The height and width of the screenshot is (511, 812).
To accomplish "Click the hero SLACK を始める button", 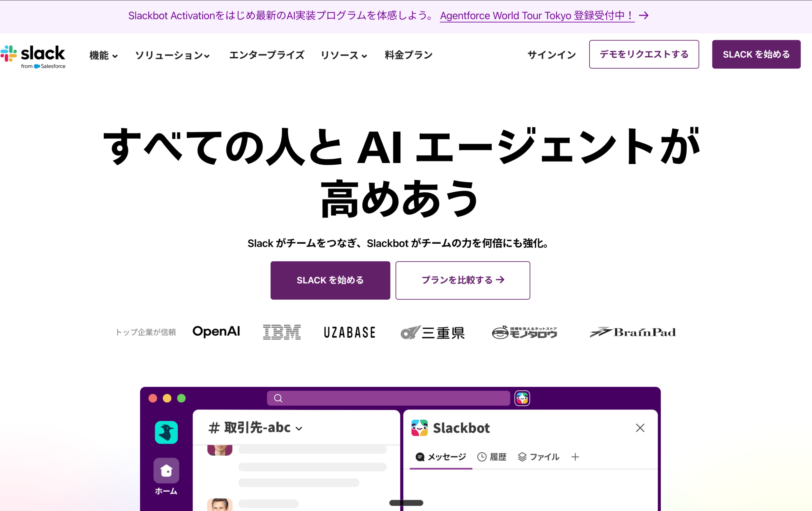I will [x=330, y=280].
